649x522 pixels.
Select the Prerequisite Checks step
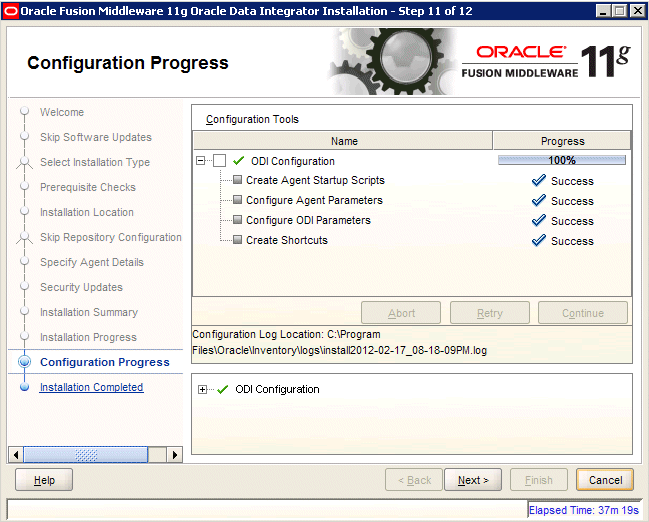[88, 187]
